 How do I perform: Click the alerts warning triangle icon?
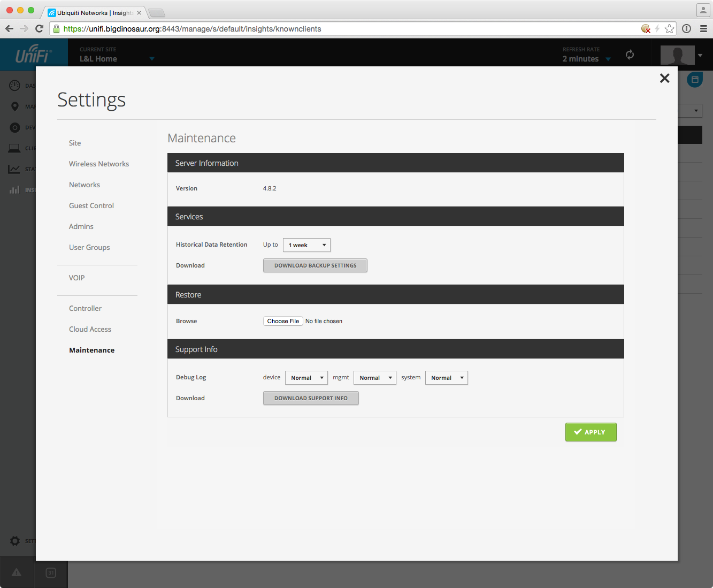tap(17, 572)
